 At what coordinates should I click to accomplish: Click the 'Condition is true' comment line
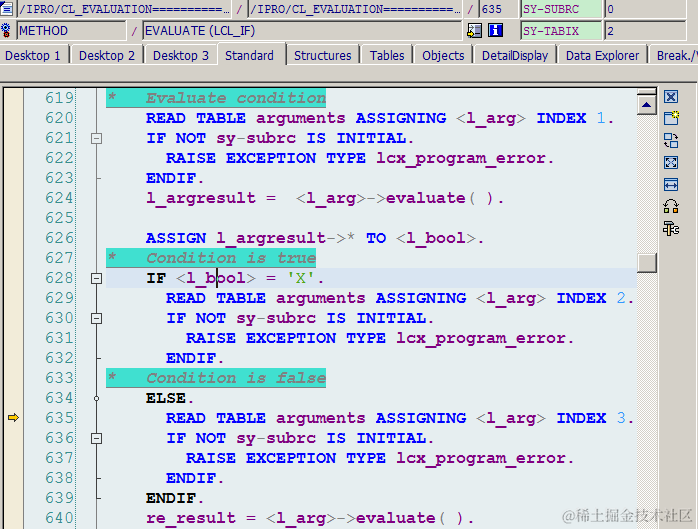(x=211, y=258)
